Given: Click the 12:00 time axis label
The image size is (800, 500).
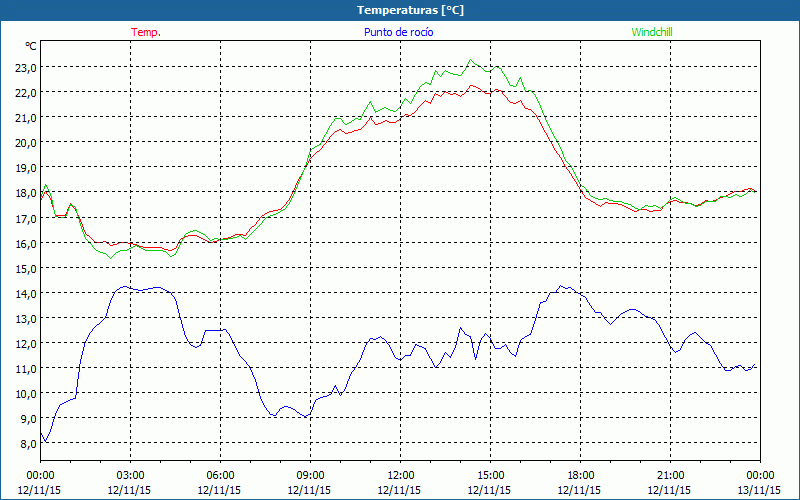Looking at the screenshot, I should tap(401, 475).
